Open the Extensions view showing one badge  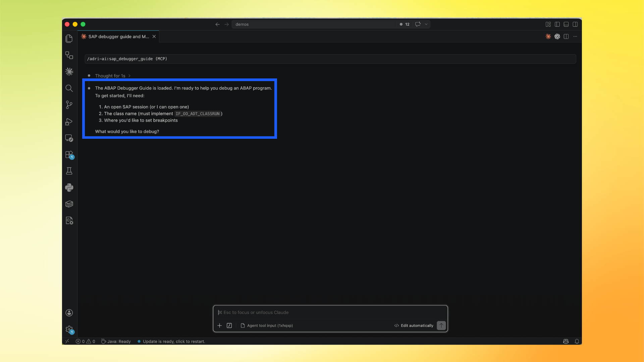(69, 155)
